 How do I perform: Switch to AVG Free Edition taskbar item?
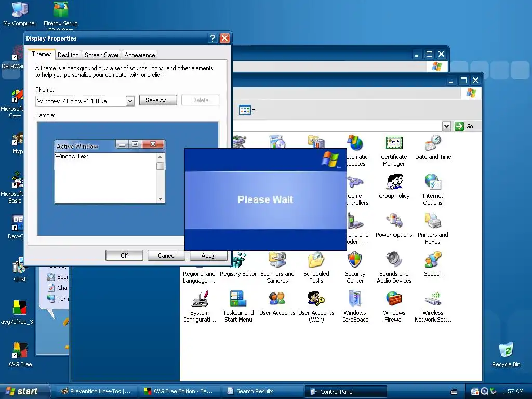pos(179,391)
